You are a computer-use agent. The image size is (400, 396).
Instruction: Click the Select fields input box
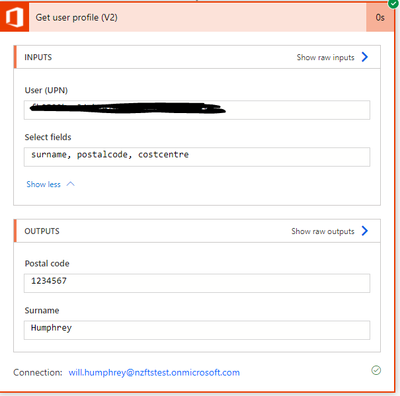pyautogui.click(x=197, y=157)
